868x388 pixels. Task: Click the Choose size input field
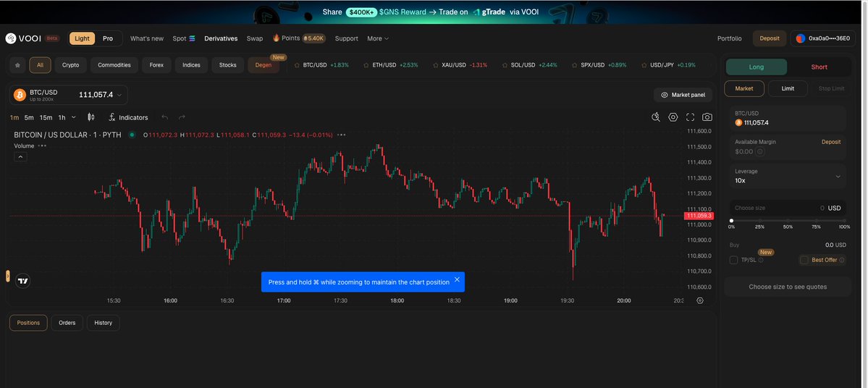click(x=788, y=208)
